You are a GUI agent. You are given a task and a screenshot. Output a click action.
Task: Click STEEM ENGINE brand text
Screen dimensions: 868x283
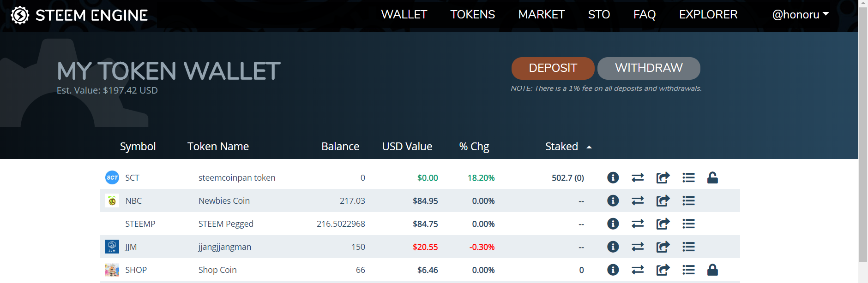[91, 15]
